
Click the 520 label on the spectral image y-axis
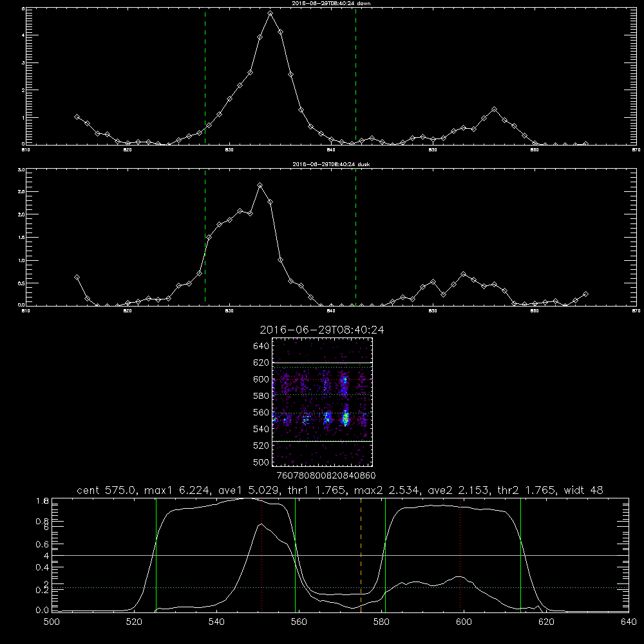[x=261, y=445]
